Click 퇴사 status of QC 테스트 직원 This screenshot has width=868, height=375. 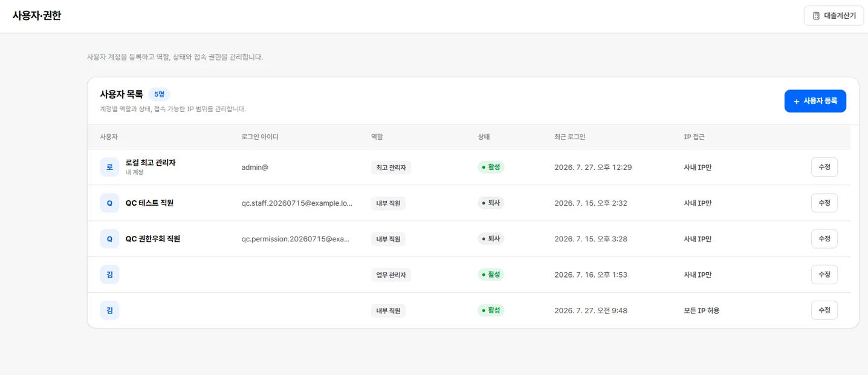[x=491, y=203]
